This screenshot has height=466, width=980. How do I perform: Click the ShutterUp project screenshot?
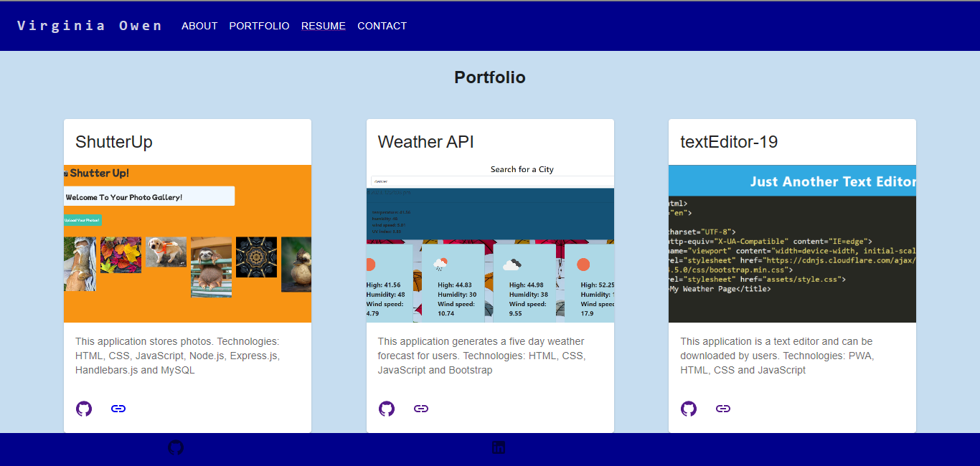[x=187, y=242]
